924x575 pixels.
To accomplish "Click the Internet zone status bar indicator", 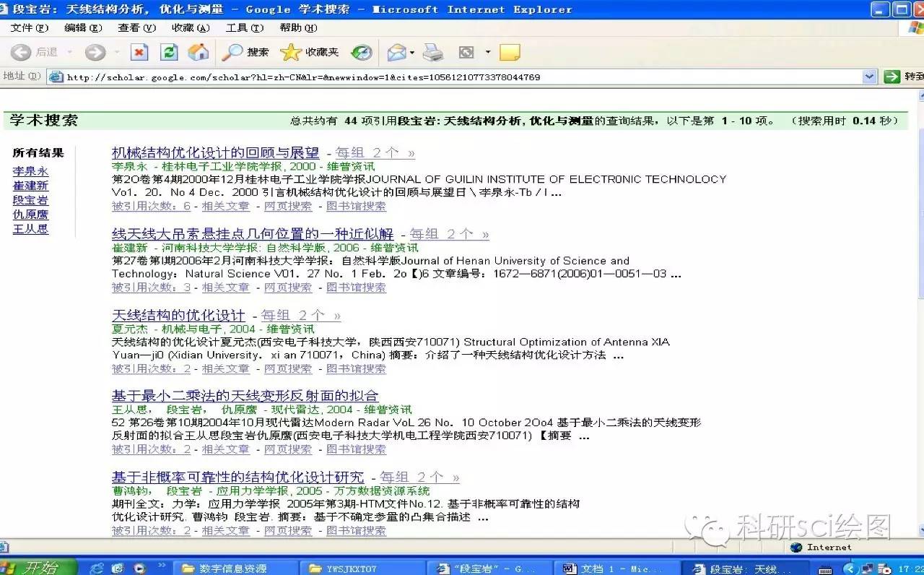I will point(821,548).
